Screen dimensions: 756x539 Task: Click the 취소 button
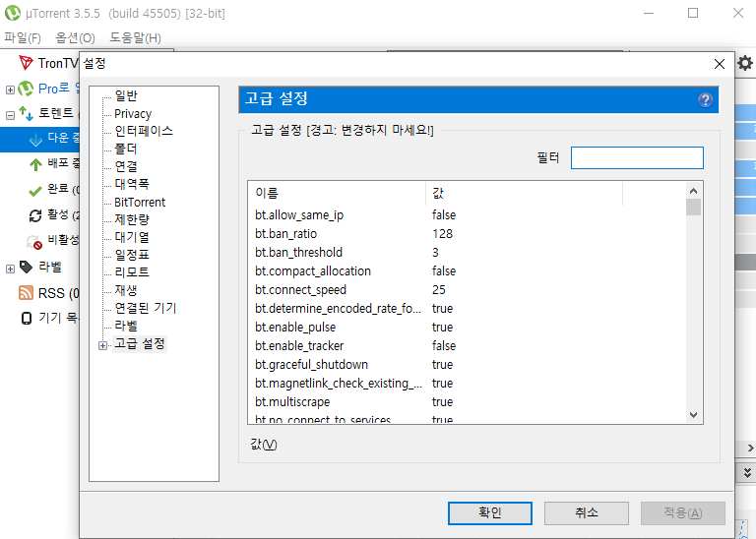[587, 513]
